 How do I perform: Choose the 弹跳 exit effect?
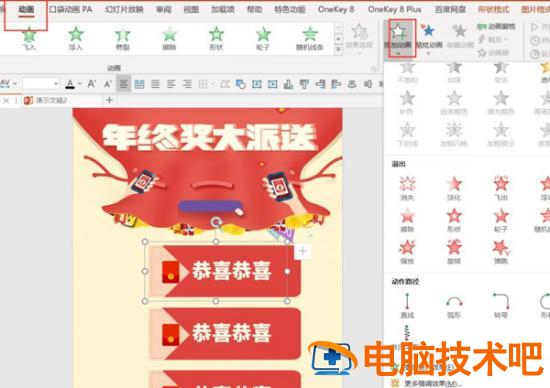[501, 252]
